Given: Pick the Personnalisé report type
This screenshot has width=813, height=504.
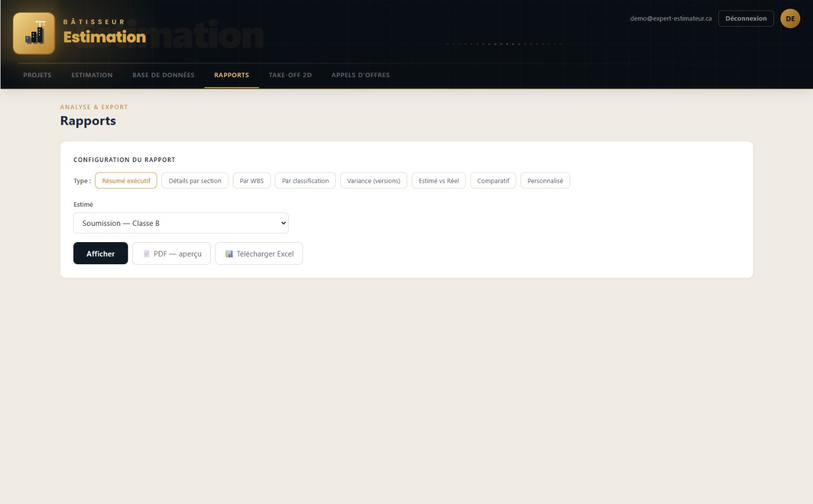Looking at the screenshot, I should tap(545, 181).
